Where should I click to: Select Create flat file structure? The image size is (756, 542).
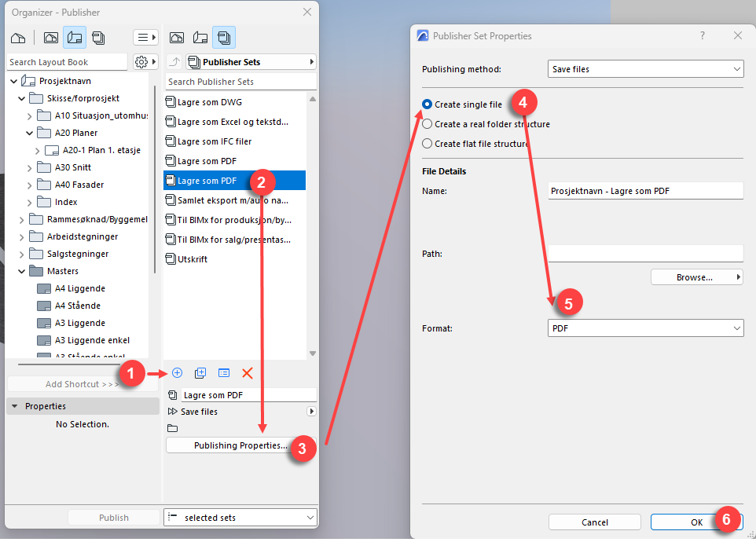428,144
